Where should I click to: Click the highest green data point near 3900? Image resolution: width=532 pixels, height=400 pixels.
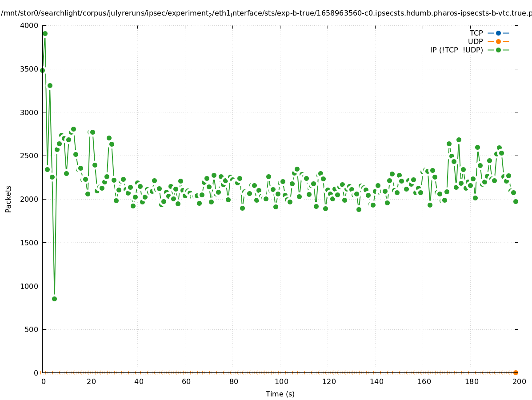pos(45,33)
